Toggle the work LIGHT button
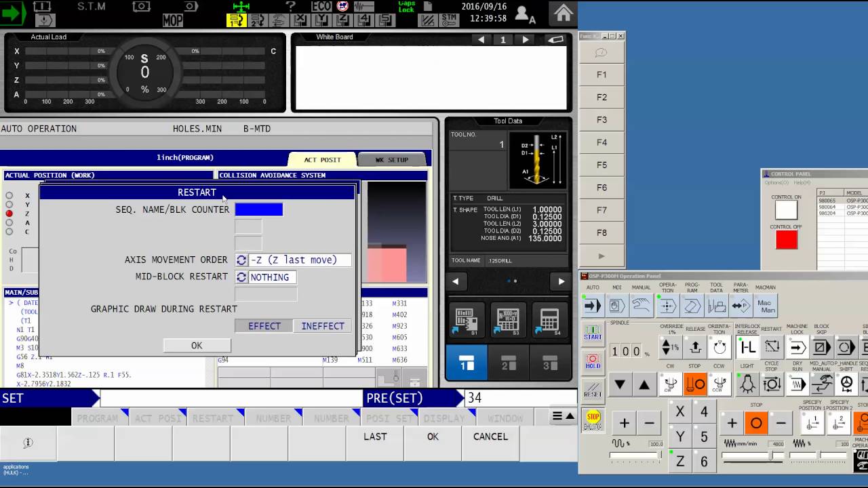Viewport: 868px width, 488px height. pyautogui.click(x=747, y=384)
